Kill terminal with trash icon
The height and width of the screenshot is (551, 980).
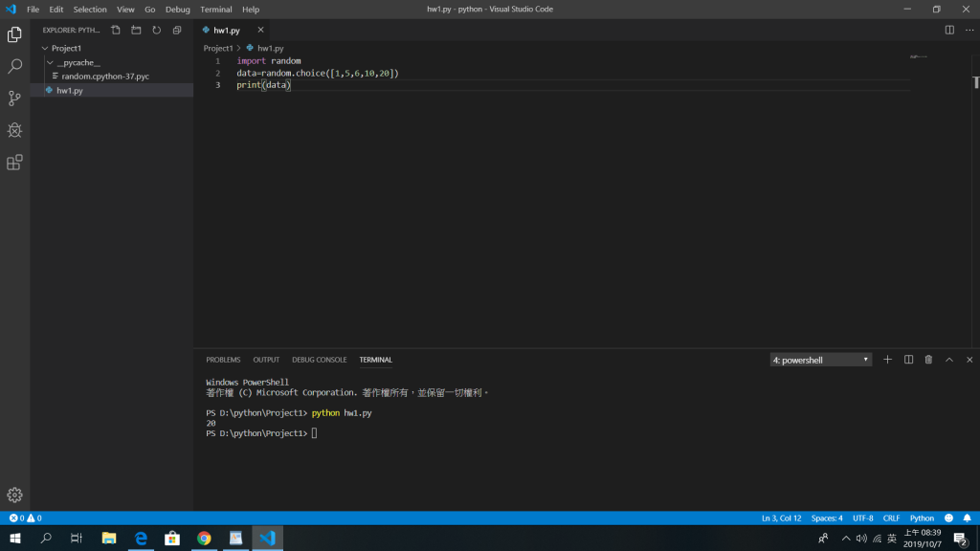click(928, 360)
